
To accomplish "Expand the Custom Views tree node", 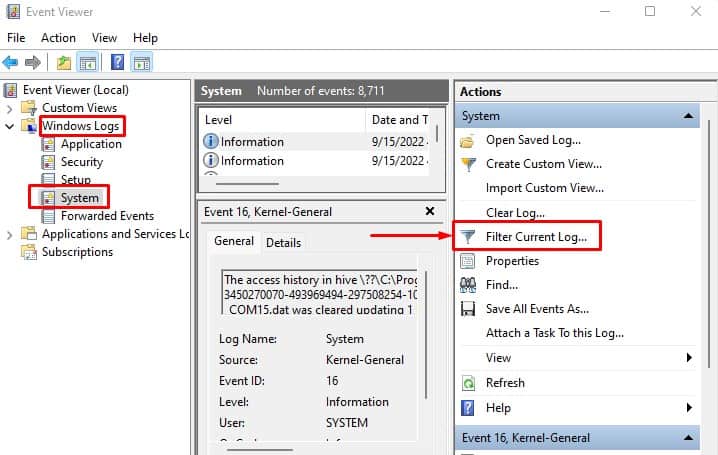I will click(x=9, y=108).
